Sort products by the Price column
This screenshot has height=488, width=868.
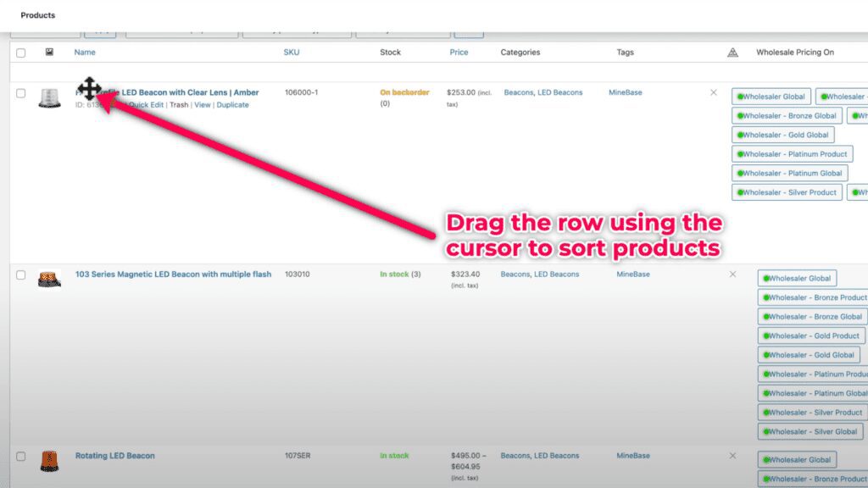458,52
